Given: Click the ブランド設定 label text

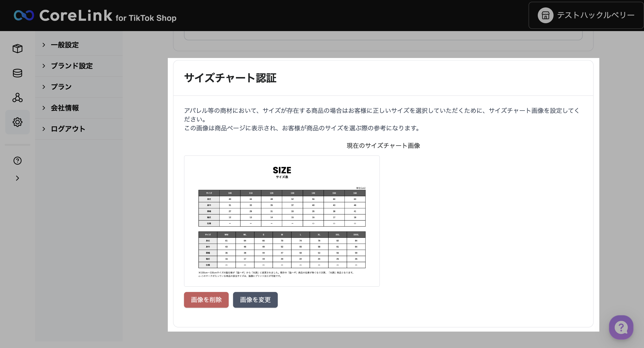Looking at the screenshot, I should tap(72, 66).
